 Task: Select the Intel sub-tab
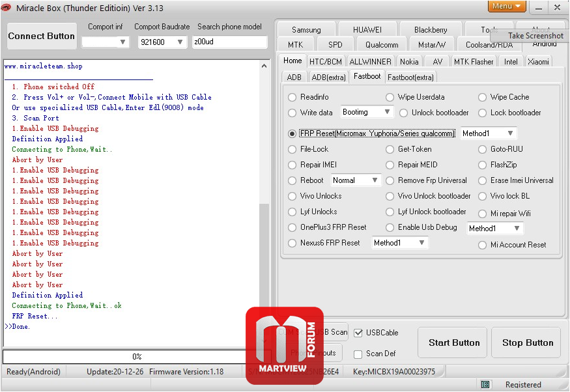point(510,62)
